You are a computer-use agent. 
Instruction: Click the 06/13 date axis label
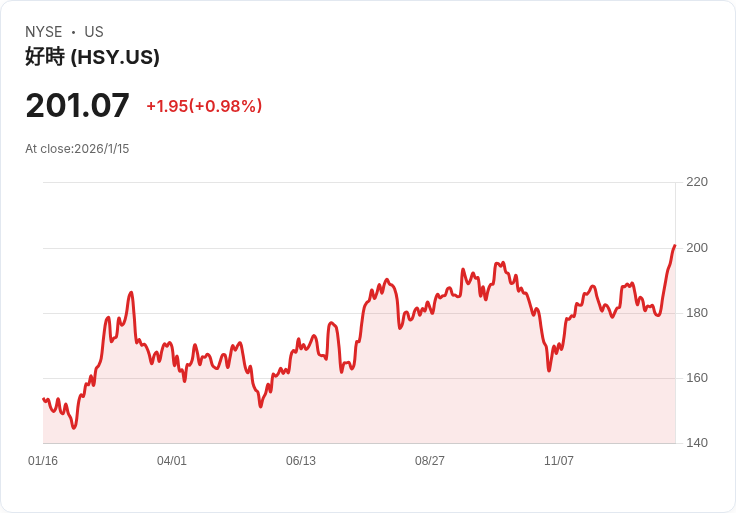(x=301, y=461)
